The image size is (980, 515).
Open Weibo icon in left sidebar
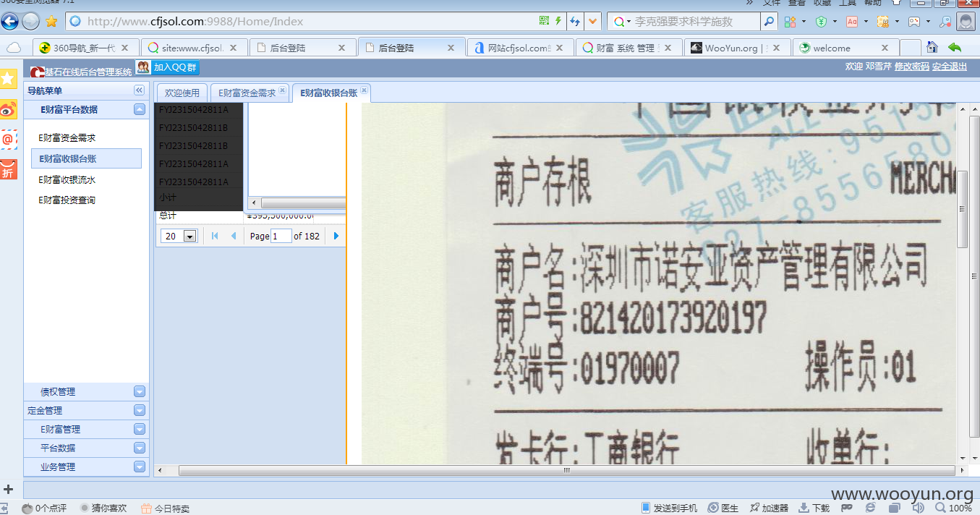point(9,109)
